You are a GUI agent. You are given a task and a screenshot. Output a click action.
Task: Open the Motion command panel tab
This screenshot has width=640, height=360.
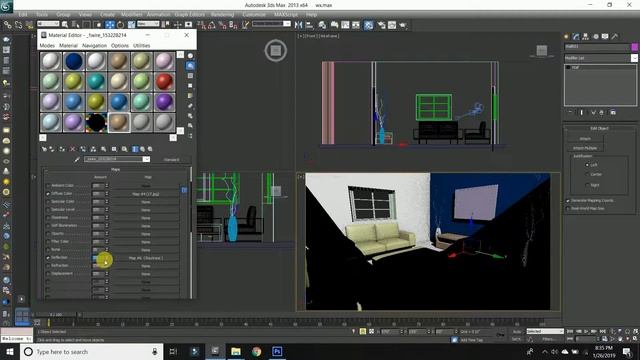click(x=596, y=36)
